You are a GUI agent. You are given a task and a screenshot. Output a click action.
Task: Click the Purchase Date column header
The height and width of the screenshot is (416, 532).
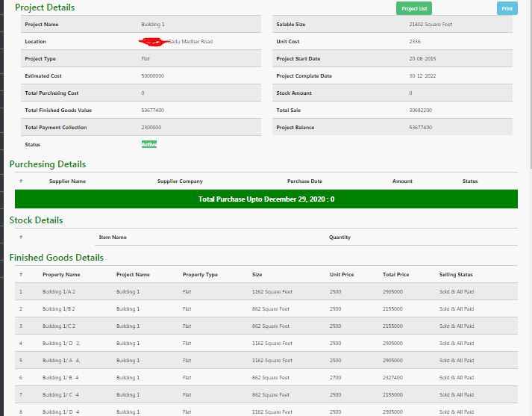(304, 181)
